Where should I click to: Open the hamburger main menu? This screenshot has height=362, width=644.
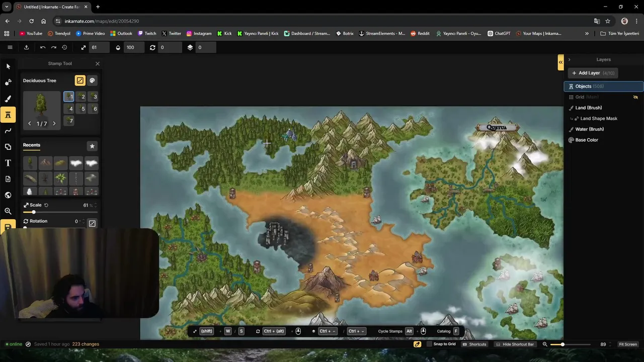[10, 47]
